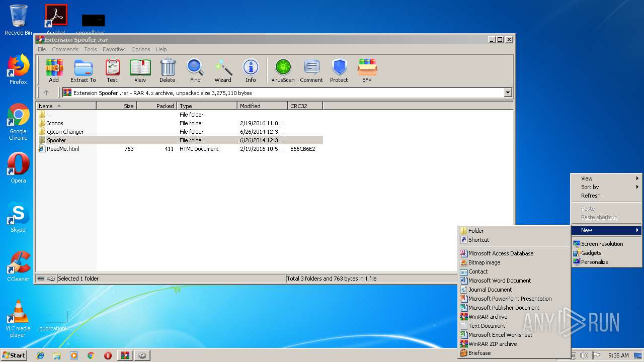Open Gadgets from context menu
This screenshot has height=362, width=644.
coord(606,253)
